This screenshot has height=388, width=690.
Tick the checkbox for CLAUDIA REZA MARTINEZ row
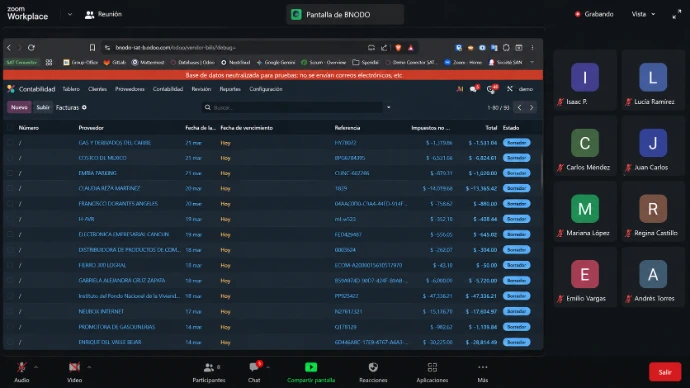pos(10,188)
